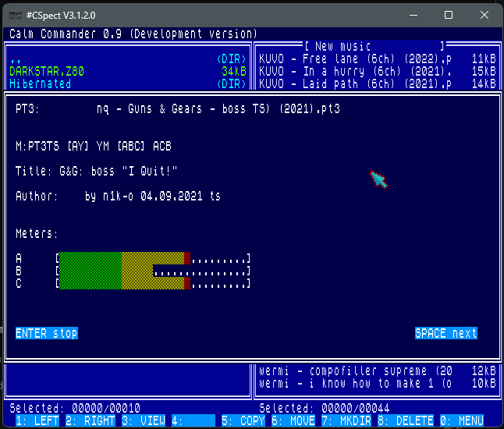
Task: Click the 'New music' panel header
Action: [x=374, y=47]
